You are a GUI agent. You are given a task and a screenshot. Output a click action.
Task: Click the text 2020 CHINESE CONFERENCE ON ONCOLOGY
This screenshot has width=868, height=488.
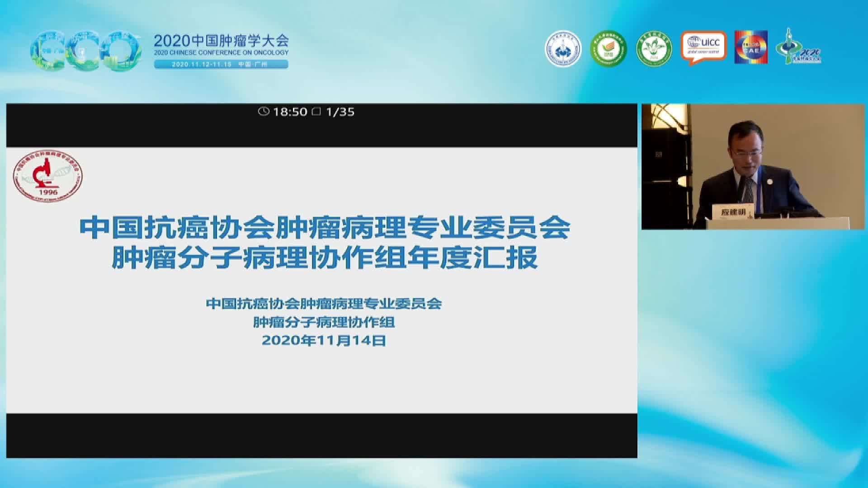coord(221,53)
